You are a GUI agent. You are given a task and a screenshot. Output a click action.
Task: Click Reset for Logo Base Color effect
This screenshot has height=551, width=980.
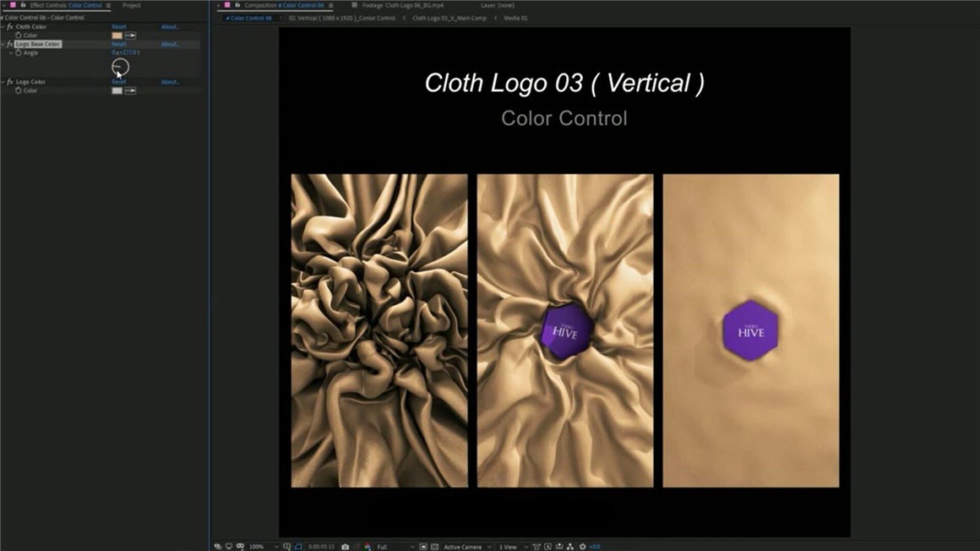pyautogui.click(x=119, y=44)
